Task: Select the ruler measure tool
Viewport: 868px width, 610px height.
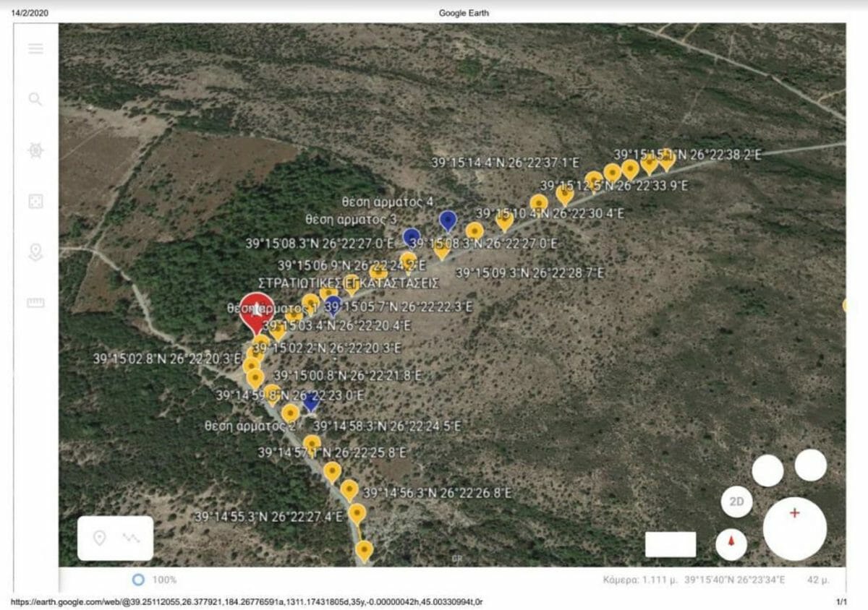Action: (35, 303)
